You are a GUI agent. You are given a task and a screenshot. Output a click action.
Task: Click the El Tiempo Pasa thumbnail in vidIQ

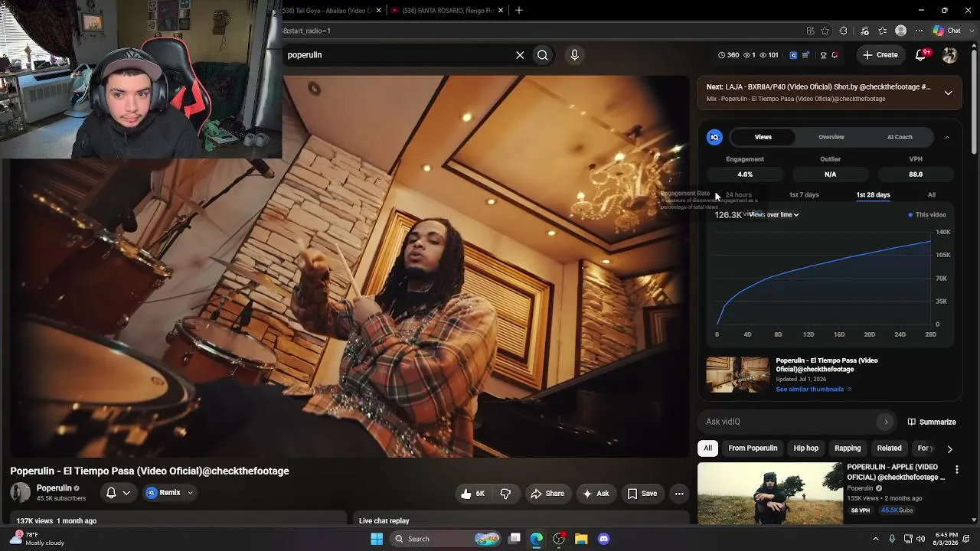tap(737, 375)
